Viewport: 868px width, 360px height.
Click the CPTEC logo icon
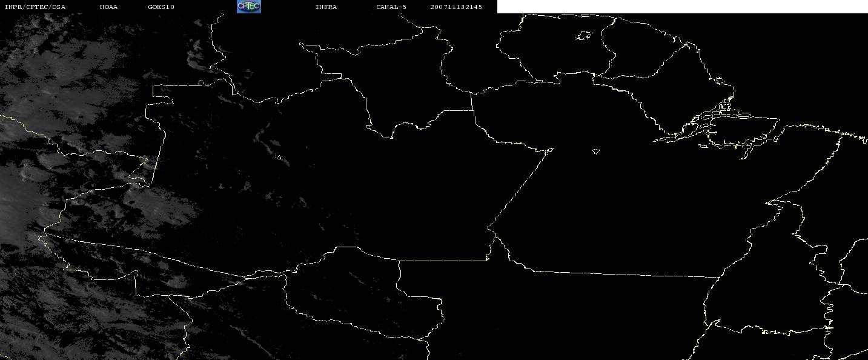(249, 7)
